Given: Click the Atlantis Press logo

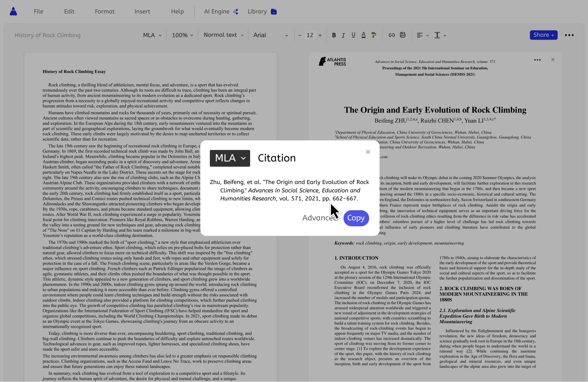Looking at the screenshot, I should click(x=332, y=61).
